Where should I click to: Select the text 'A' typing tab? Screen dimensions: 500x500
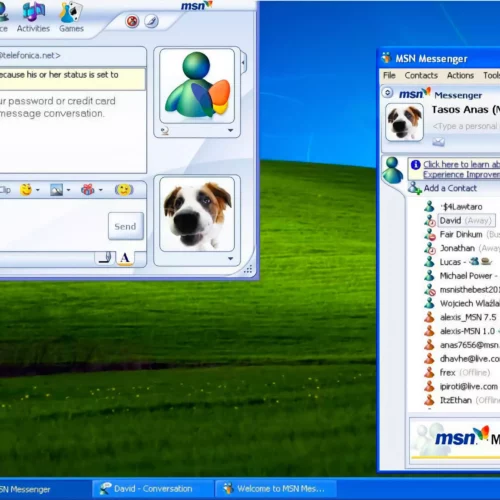click(125, 258)
